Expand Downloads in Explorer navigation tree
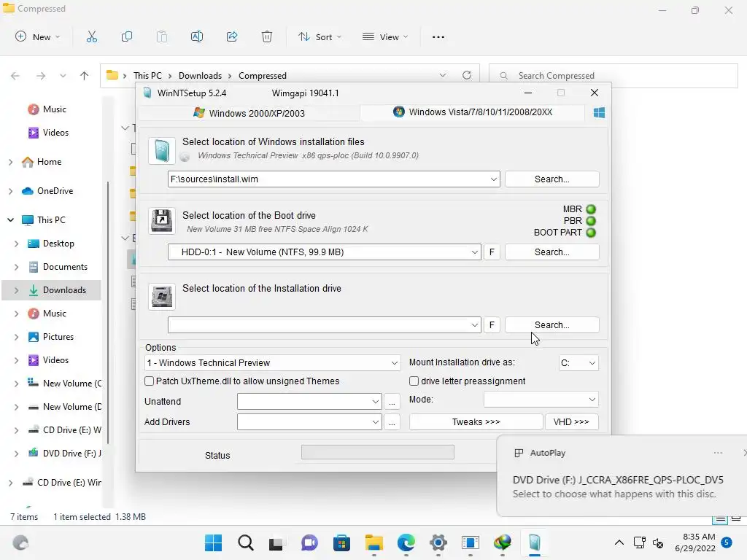The height and width of the screenshot is (560, 747). click(x=17, y=290)
